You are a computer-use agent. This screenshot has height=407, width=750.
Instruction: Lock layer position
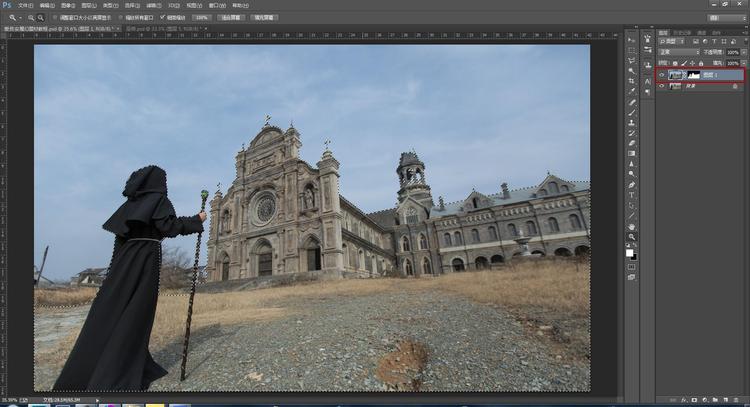point(692,64)
